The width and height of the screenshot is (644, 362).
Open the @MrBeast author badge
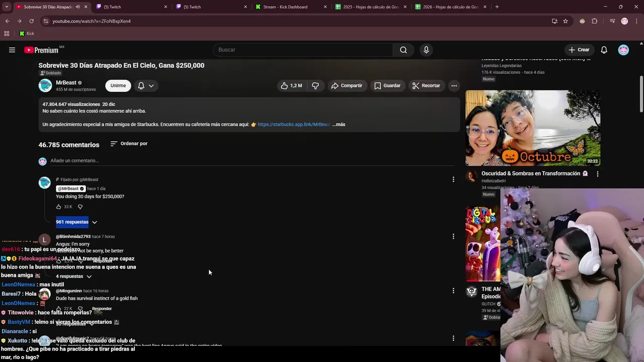70,189
